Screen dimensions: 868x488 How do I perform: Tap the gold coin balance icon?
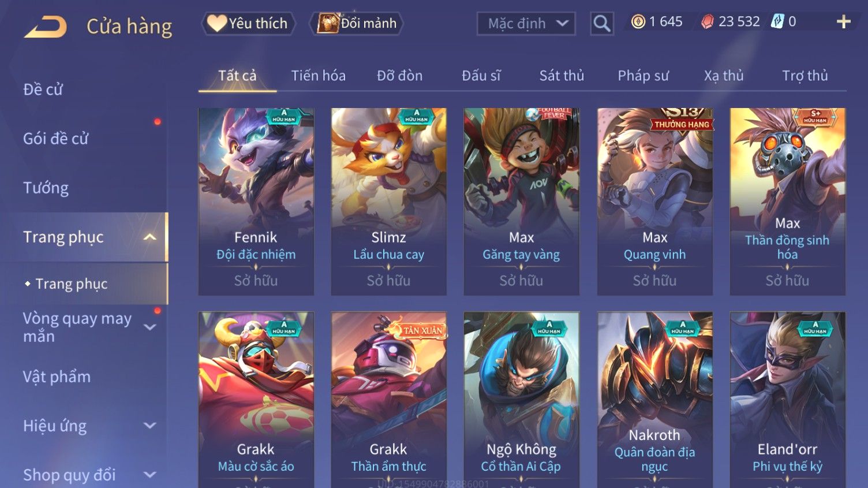(638, 22)
